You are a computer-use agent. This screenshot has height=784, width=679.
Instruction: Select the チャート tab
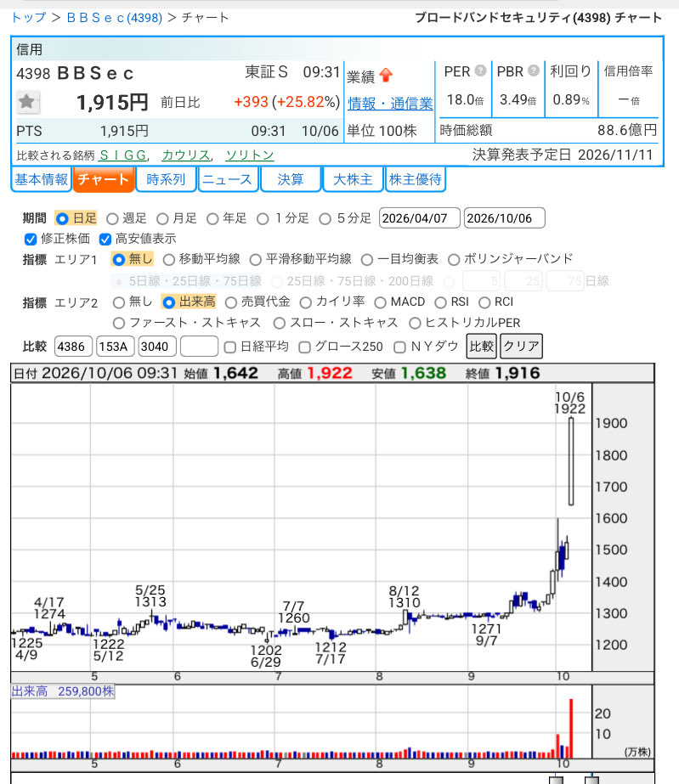[x=104, y=179]
